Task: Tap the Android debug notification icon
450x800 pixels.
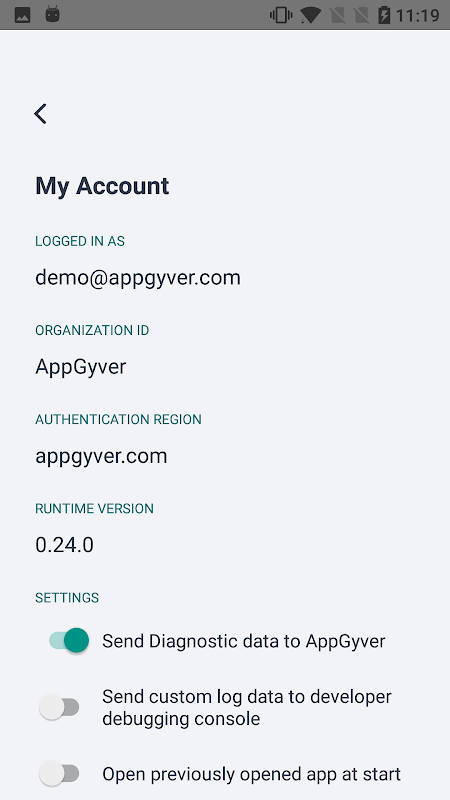Action: [x=52, y=14]
